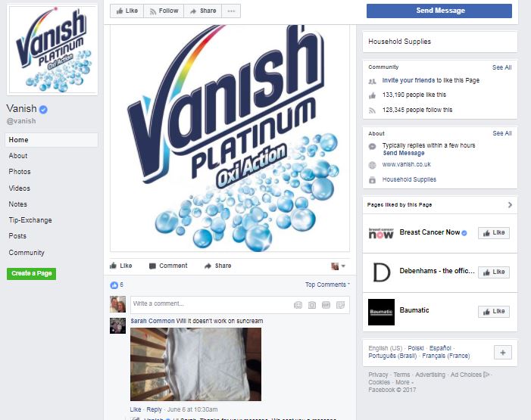This screenshot has height=420, width=531.
Task: Open the www.vanish.co.uk website link
Action: [x=406, y=164]
